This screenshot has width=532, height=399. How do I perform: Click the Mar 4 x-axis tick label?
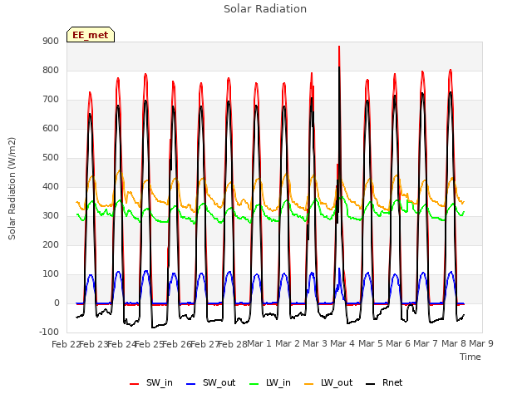tap(342, 343)
